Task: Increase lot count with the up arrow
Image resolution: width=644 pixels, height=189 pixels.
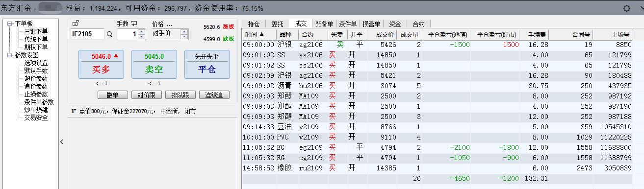Action: click(x=142, y=32)
